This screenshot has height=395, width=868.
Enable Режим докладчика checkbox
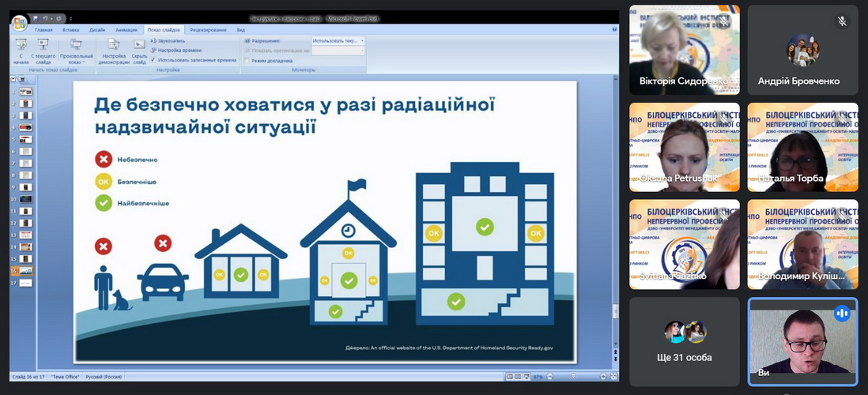[x=247, y=60]
